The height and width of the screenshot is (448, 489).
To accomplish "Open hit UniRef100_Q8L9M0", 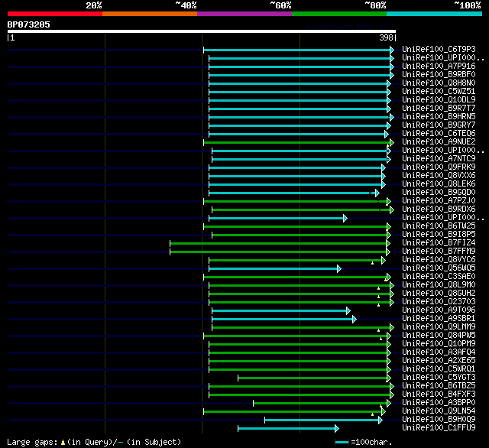I will pyautogui.click(x=439, y=285).
